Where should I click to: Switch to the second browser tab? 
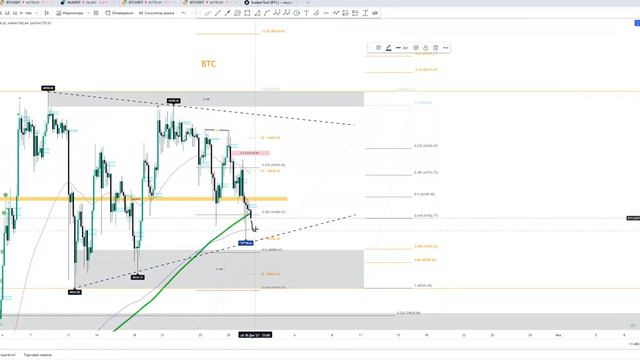89,2
